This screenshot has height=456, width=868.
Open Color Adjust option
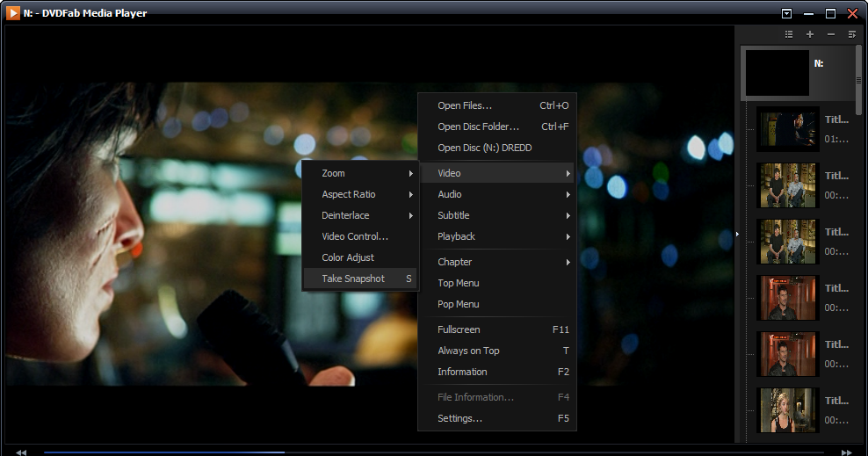click(360, 257)
